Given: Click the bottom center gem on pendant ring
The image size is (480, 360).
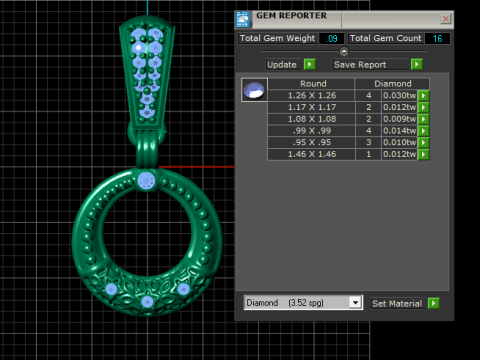Looking at the screenshot, I should pyautogui.click(x=147, y=302).
